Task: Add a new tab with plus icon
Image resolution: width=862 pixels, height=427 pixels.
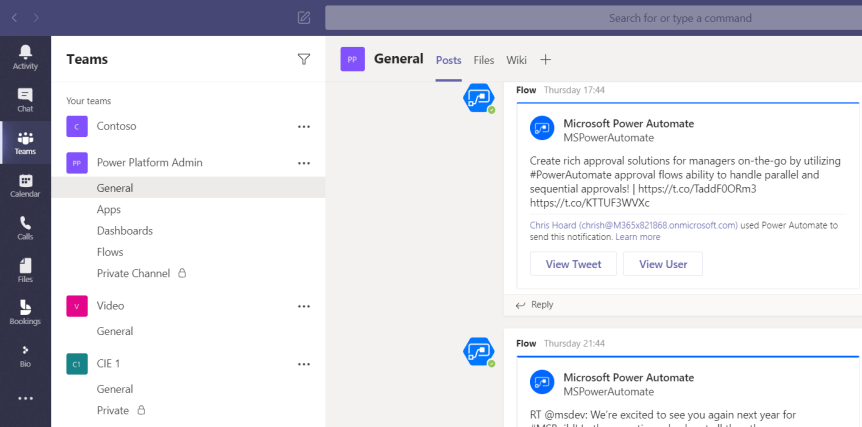Action: [x=545, y=60]
